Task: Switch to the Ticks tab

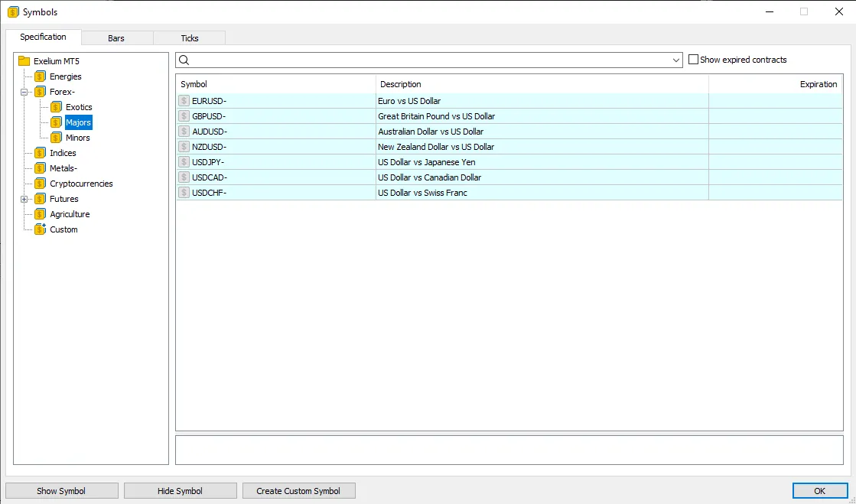Action: coord(190,38)
